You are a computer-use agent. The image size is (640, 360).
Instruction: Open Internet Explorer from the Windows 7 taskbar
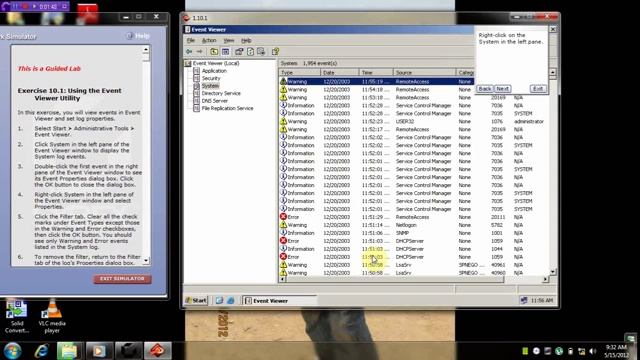41,351
